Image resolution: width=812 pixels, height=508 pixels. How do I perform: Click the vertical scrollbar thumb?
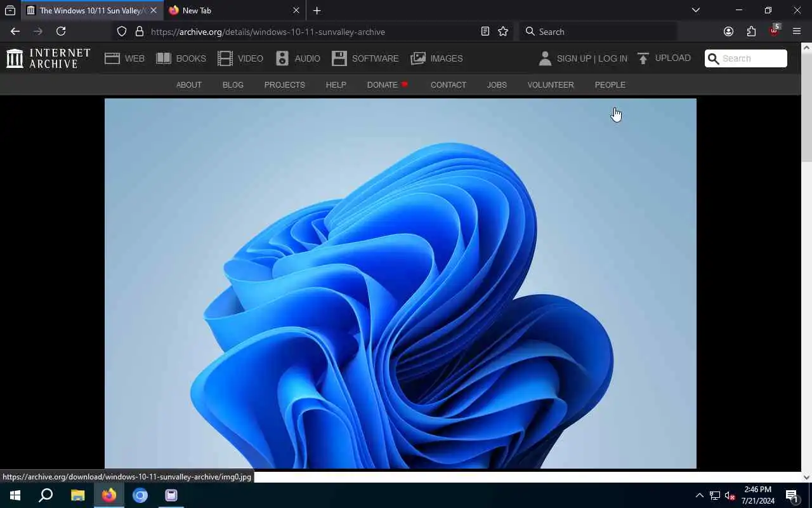pos(806,108)
